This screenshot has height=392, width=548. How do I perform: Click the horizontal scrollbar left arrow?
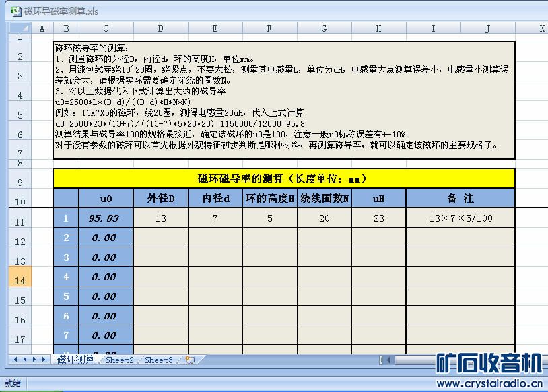point(388,360)
